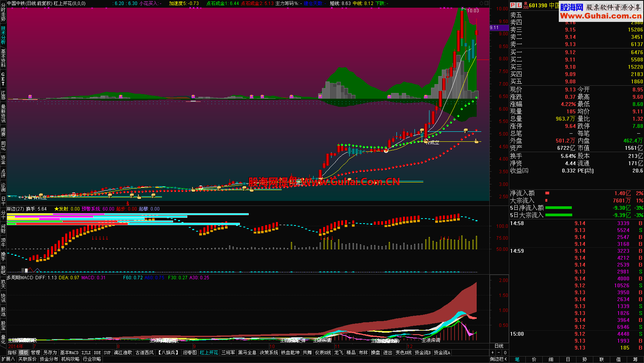
Task: Click the P icon beside stock code
Action: tap(513, 5)
